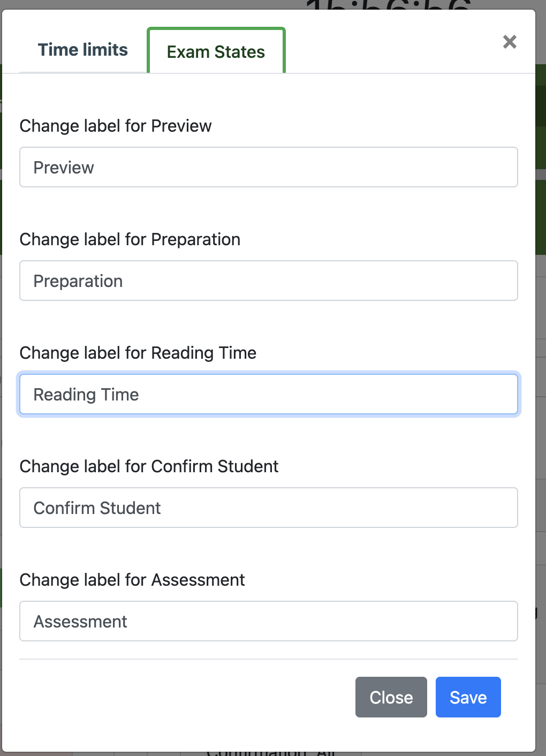Select the Exam States tab
The height and width of the screenshot is (756, 546).
216,51
